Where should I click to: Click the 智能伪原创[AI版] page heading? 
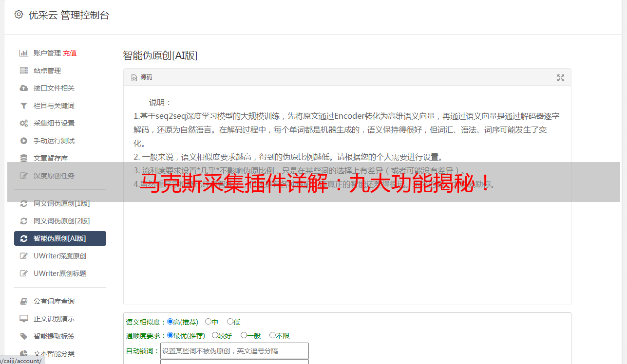tap(160, 55)
